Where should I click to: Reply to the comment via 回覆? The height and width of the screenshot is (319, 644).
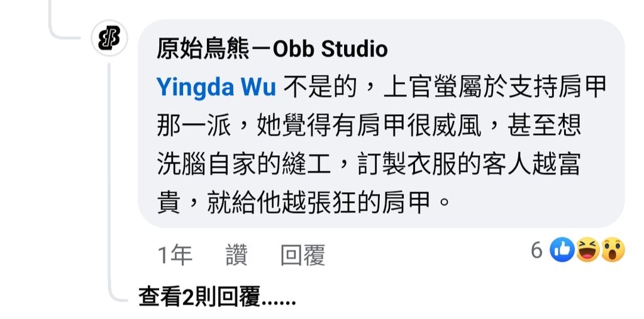point(303,255)
